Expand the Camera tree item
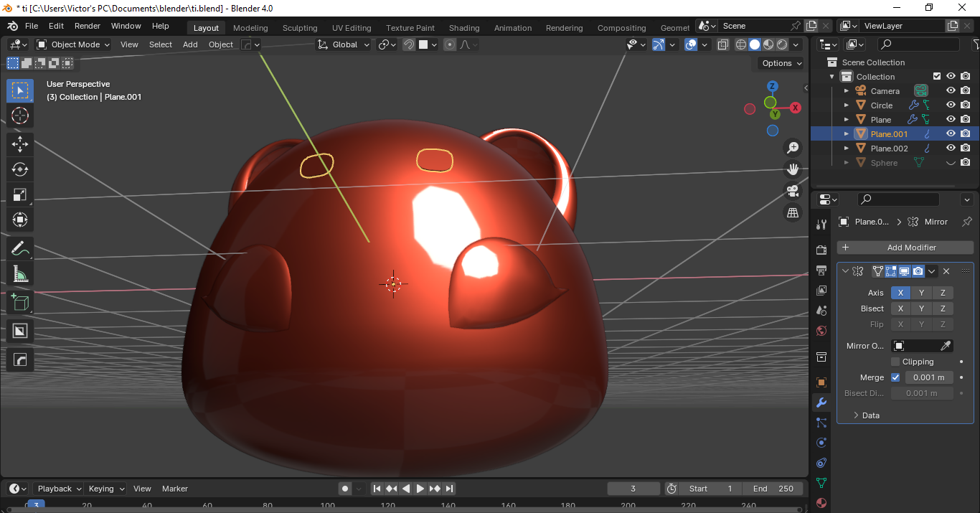 (x=847, y=91)
